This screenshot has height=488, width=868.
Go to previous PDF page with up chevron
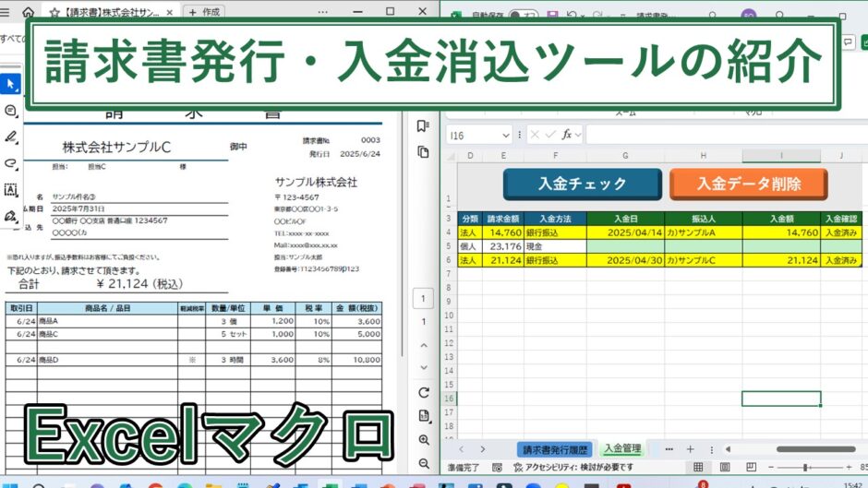pos(424,345)
